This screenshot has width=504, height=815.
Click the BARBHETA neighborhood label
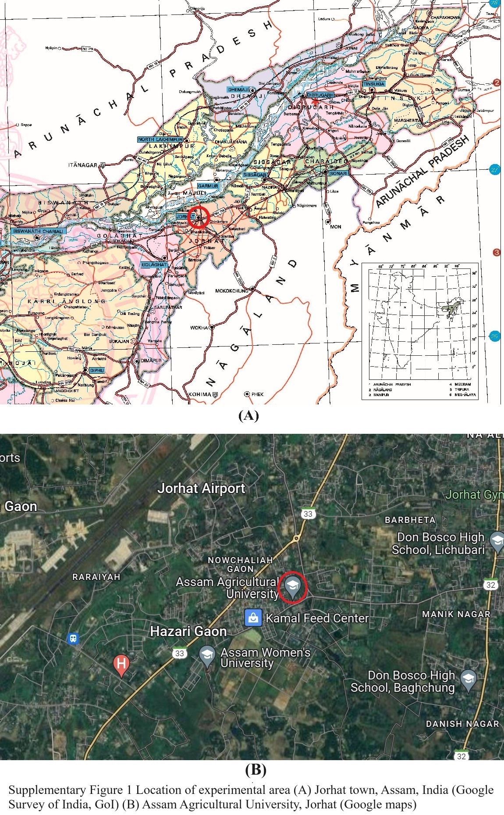pyautogui.click(x=410, y=520)
